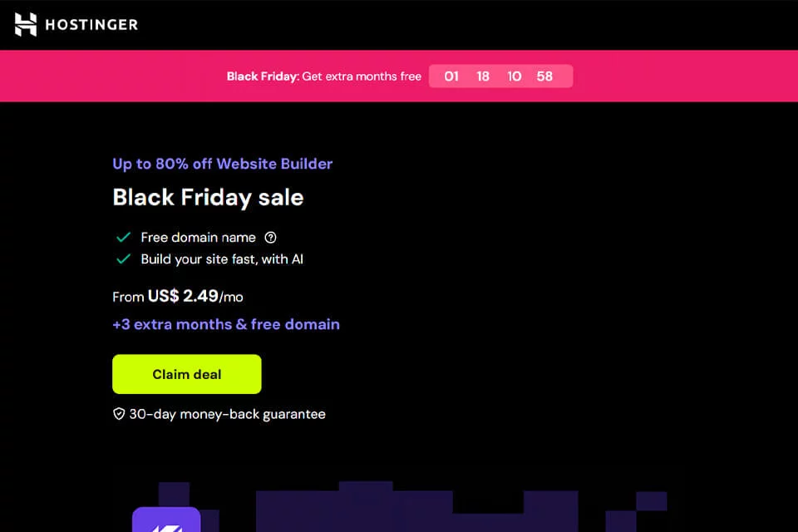The height and width of the screenshot is (532, 798).
Task: Click the green checkmark beside Free domain name
Action: pos(123,237)
